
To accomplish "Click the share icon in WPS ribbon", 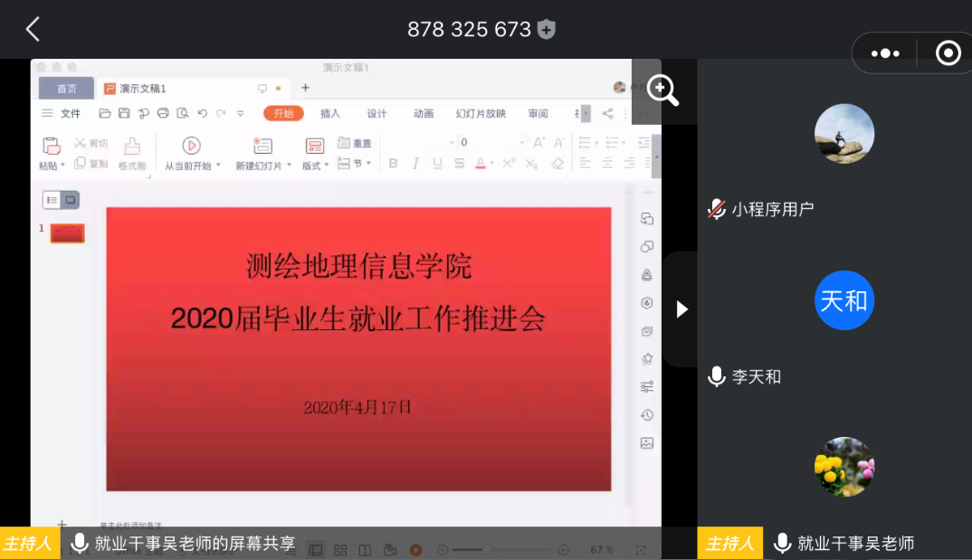I will coord(607,113).
